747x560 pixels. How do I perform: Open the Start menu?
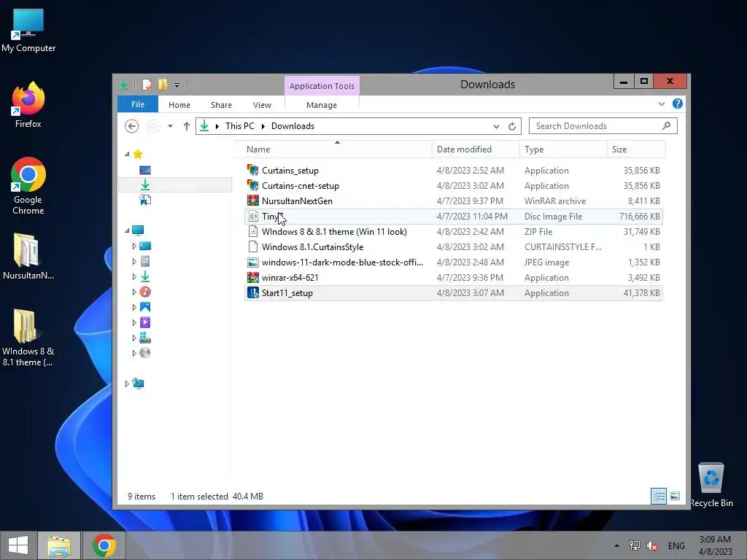point(18,545)
